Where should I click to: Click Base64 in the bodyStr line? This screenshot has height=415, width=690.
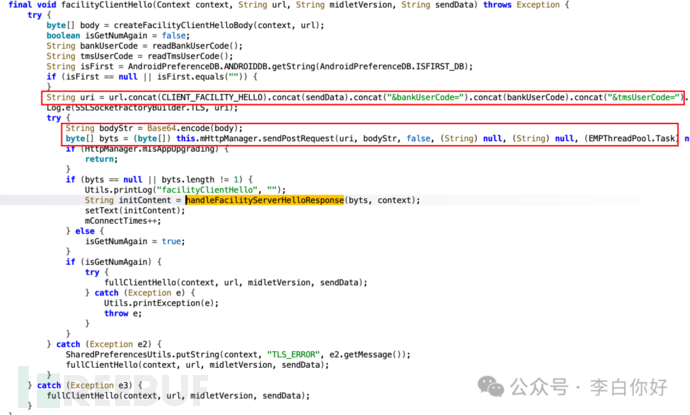tap(161, 128)
